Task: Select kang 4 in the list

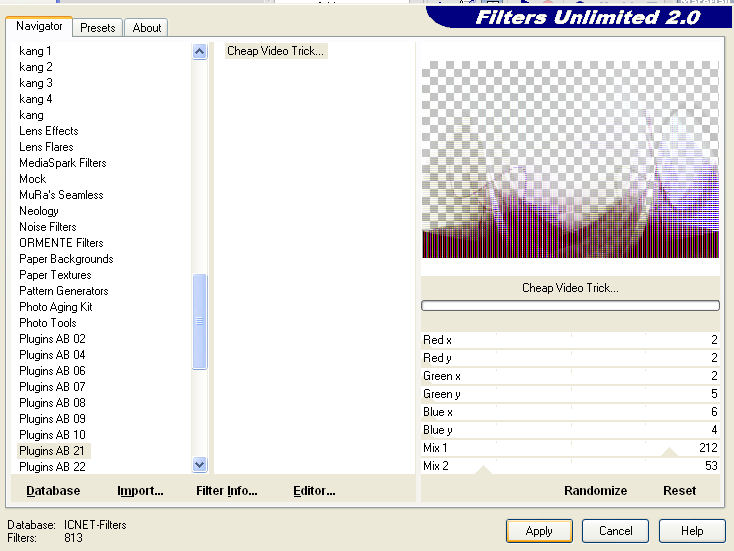Action: pyautogui.click(x=36, y=99)
